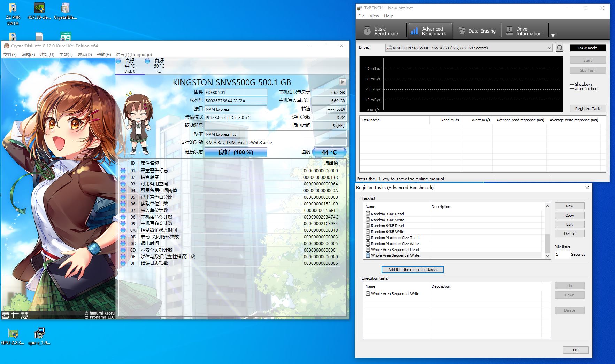Open the View menu in TxBENCH
This screenshot has height=364, width=615.
pos(374,16)
